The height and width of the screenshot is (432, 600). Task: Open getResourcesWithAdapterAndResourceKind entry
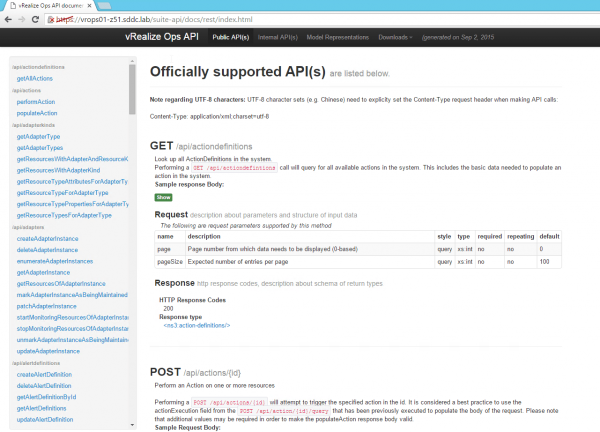(72, 159)
